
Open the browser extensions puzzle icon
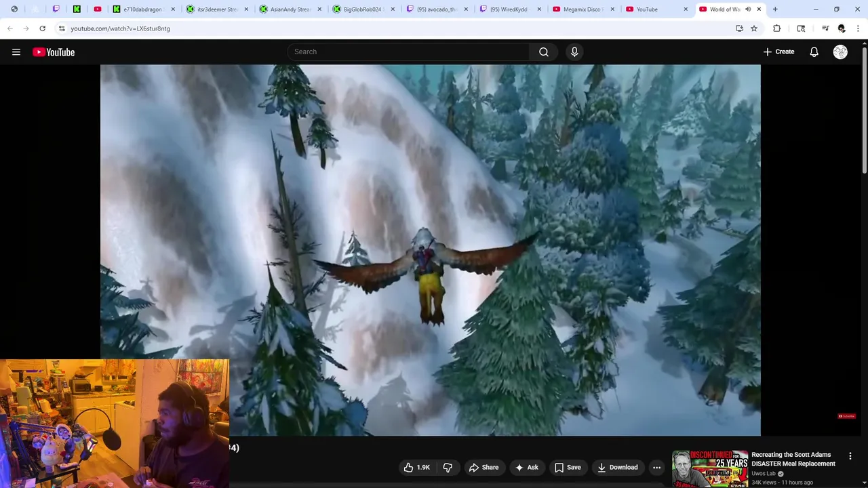click(777, 28)
